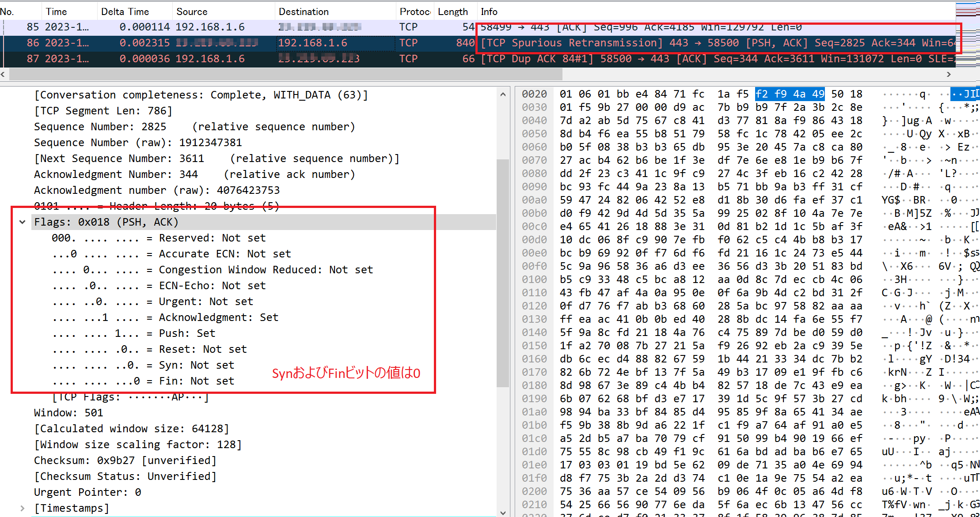Click the packet list right scroll arrow

tap(948, 74)
